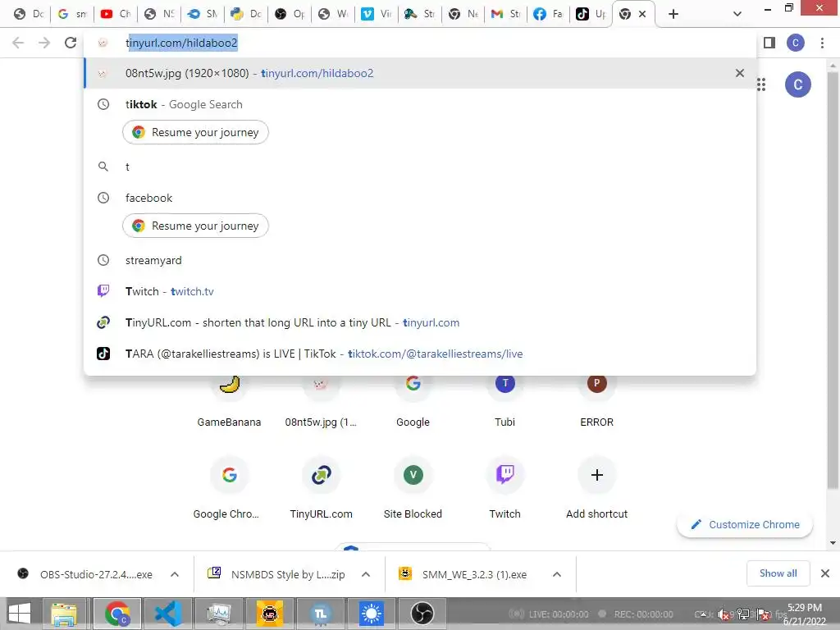This screenshot has height=630, width=840.
Task: Choose the tiktok Google Search suggestion
Action: [420, 104]
